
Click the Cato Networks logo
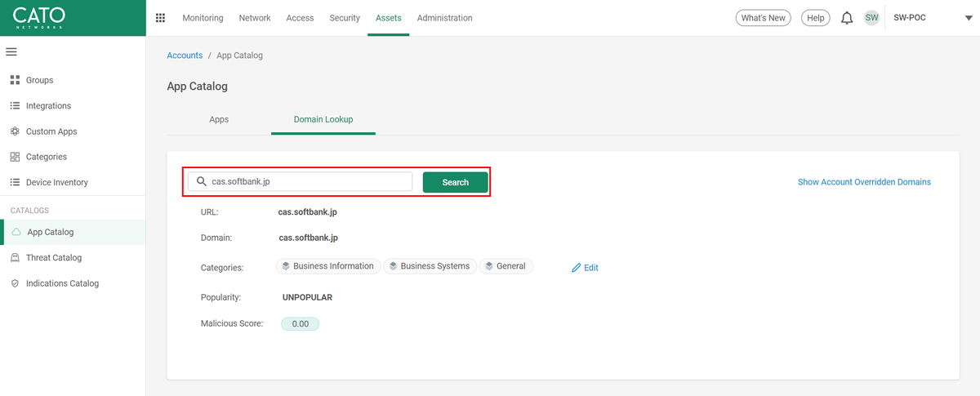[39, 17]
